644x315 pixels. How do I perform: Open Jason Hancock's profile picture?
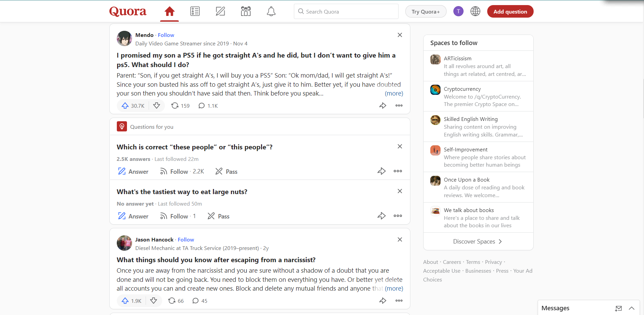124,243
